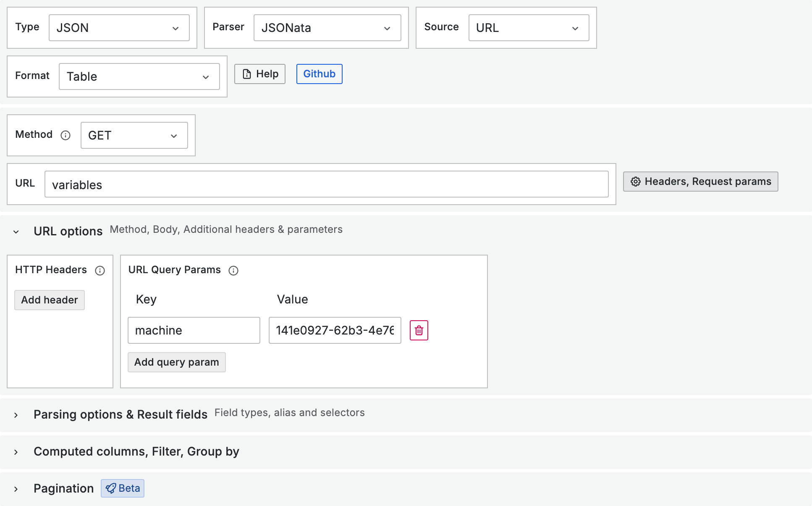This screenshot has width=812, height=506.
Task: Focus the URL input containing variables
Action: [x=326, y=184]
